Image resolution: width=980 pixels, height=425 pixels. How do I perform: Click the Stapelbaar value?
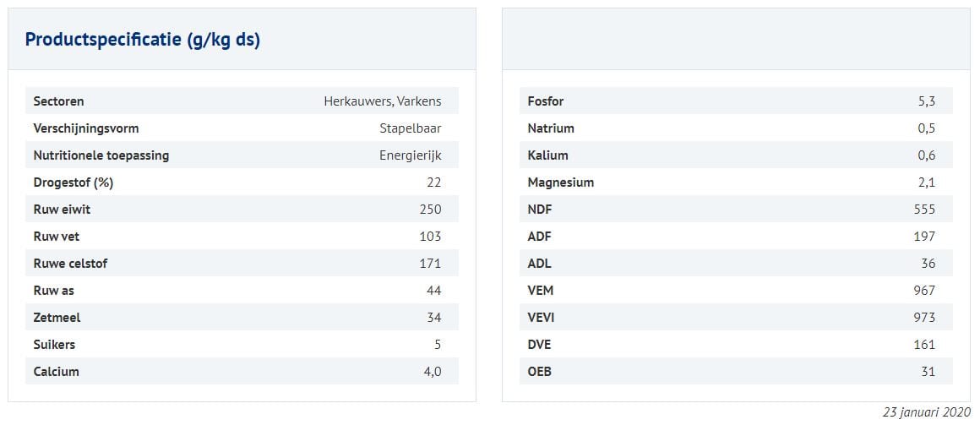410,128
